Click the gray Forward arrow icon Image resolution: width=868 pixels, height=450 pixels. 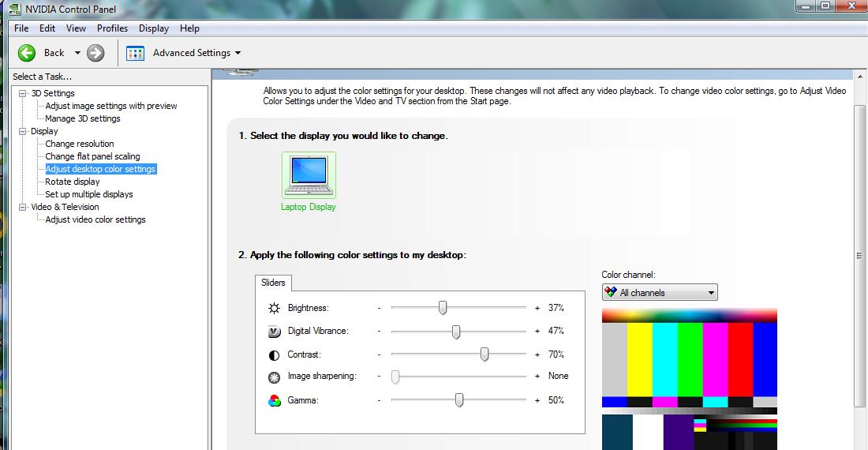[x=95, y=53]
